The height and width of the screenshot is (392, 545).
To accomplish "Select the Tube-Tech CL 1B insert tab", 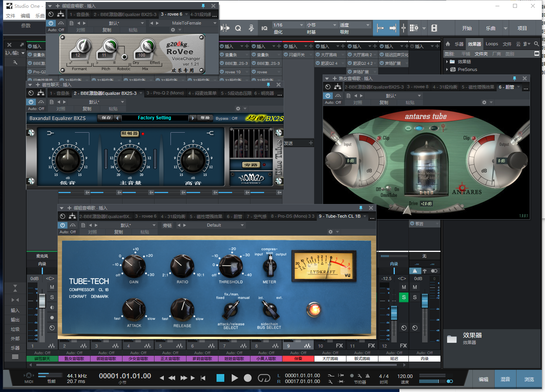I will coord(340,216).
